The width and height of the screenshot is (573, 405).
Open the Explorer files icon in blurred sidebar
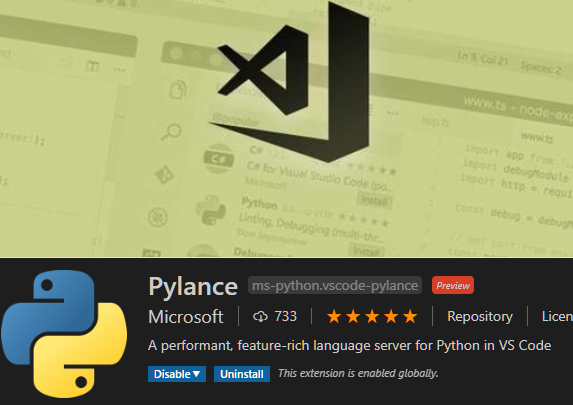[x=178, y=90]
